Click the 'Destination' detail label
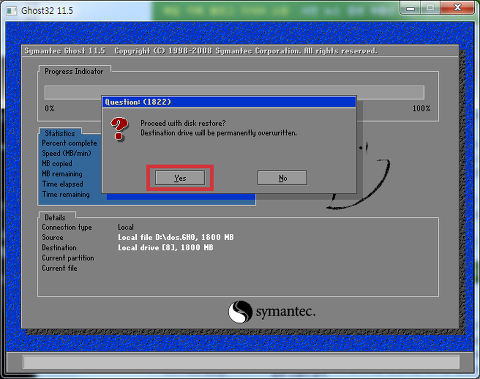 (59, 248)
